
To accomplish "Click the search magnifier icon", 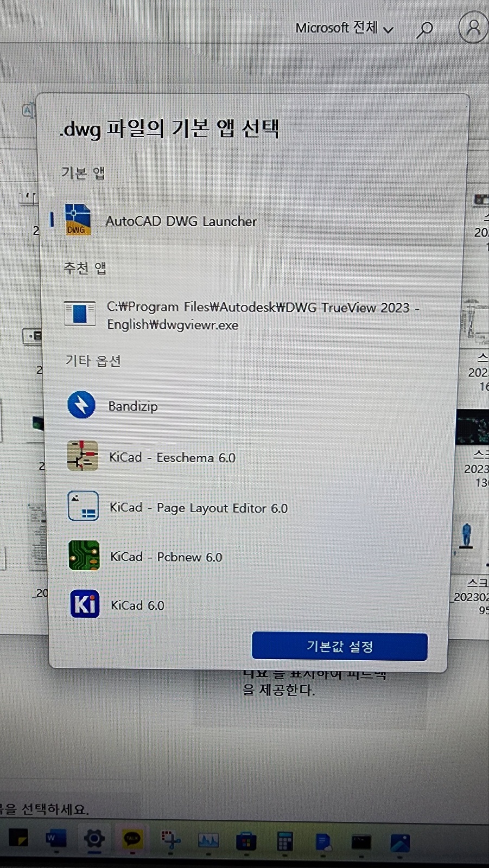I will click(x=424, y=29).
